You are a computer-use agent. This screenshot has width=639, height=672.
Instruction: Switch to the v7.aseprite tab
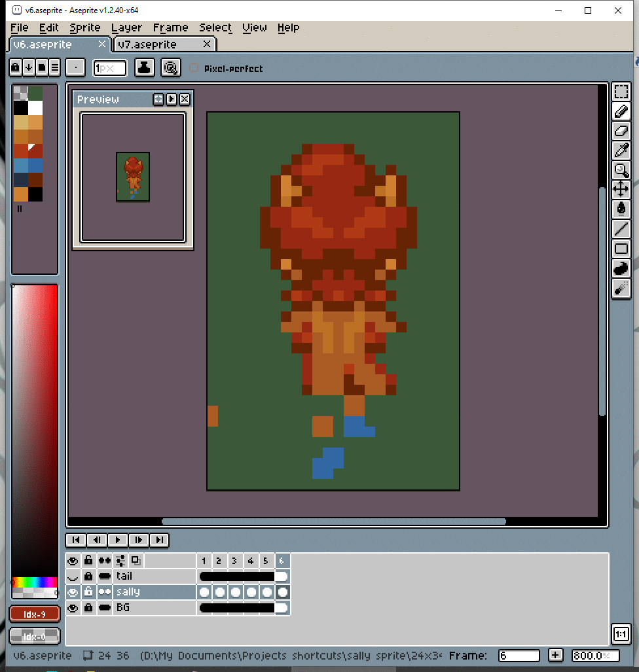click(147, 44)
